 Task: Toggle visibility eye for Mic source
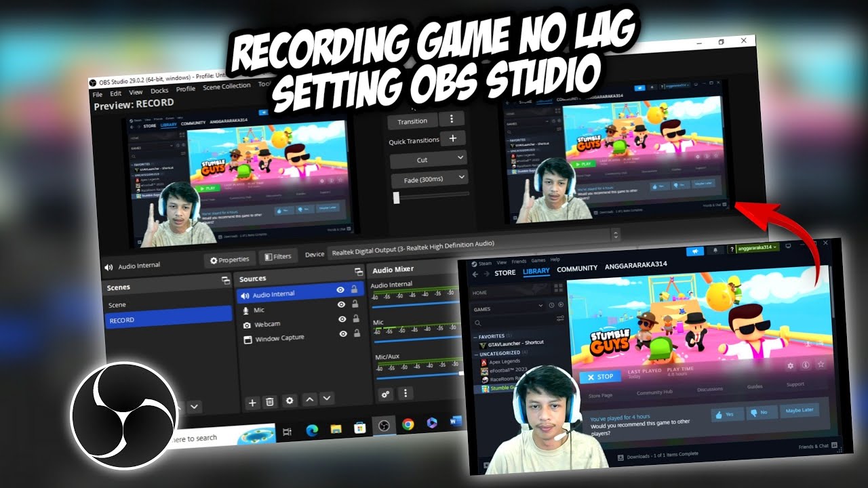[x=341, y=304]
